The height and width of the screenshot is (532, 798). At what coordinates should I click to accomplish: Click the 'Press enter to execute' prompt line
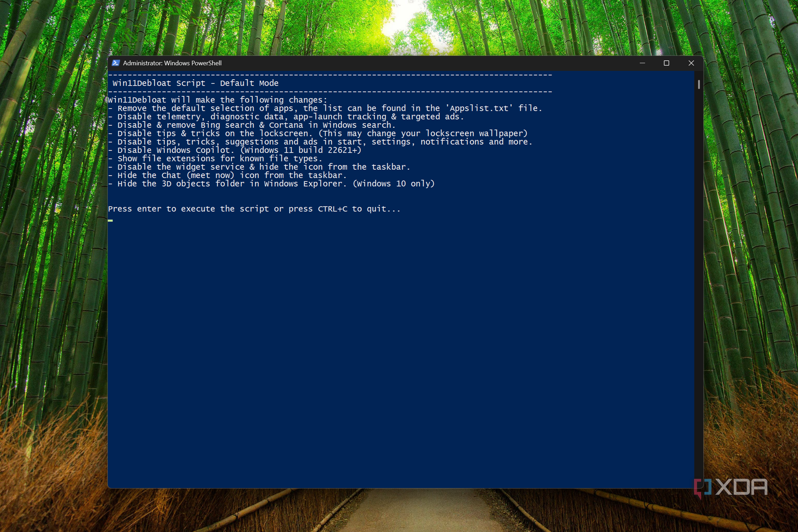pos(254,209)
